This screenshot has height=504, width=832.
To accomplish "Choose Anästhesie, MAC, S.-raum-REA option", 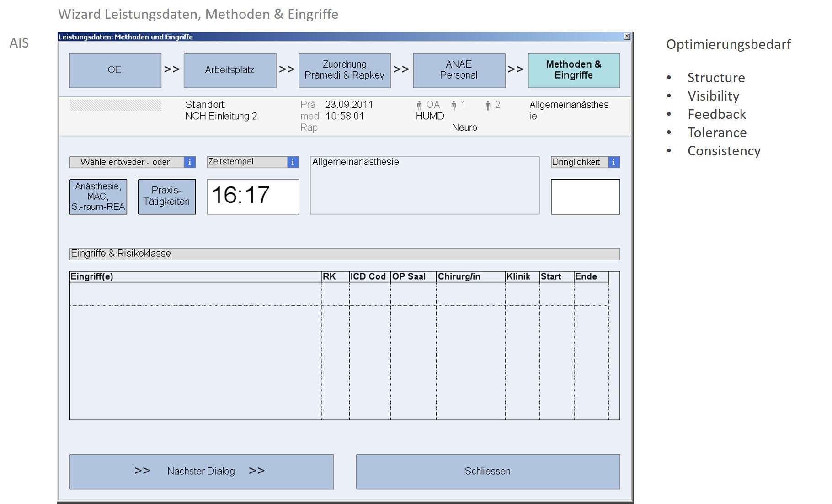I will click(x=98, y=196).
